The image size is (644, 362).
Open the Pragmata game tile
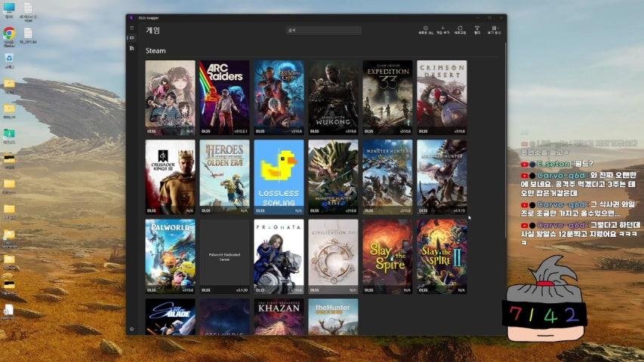tap(279, 256)
